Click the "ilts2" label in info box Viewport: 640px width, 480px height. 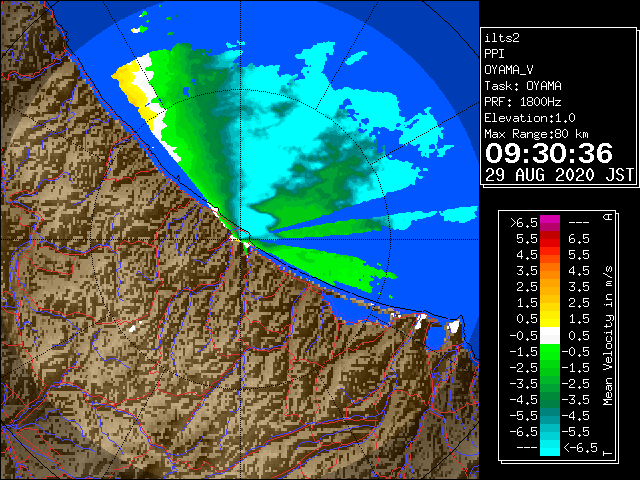click(502, 38)
